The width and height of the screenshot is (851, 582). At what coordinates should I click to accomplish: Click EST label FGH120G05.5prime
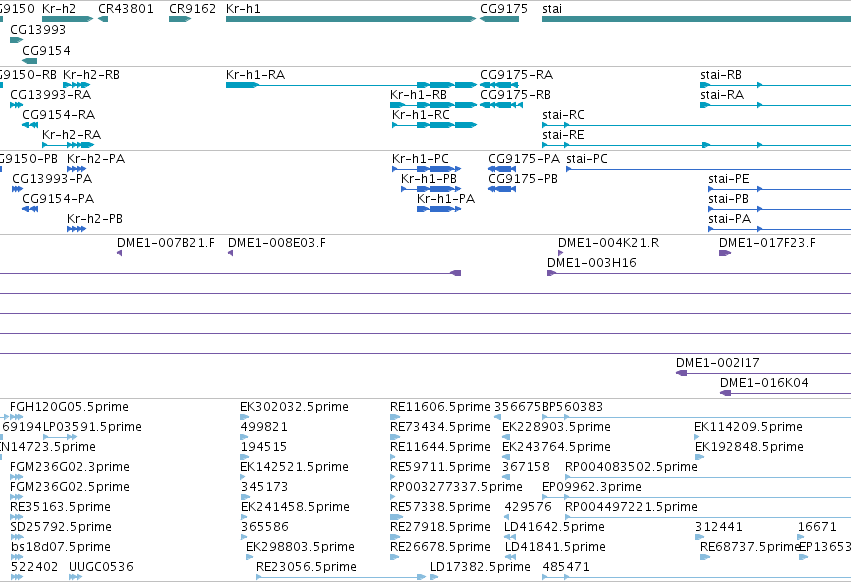pyautogui.click(x=69, y=407)
